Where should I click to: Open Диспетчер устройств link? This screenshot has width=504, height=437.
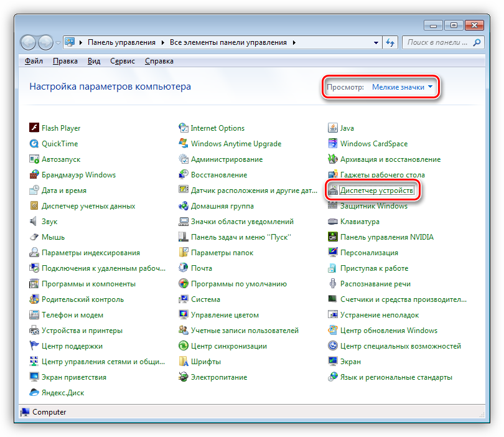tap(377, 190)
